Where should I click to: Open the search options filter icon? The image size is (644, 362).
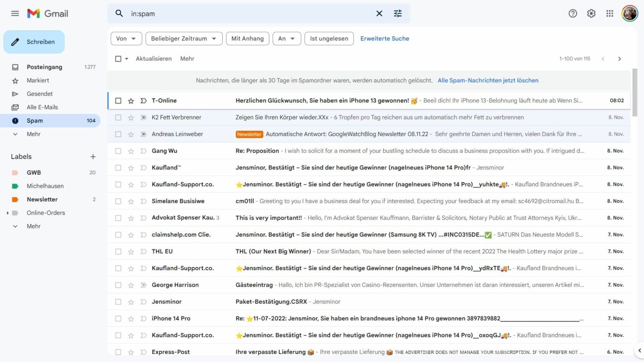[x=397, y=13]
